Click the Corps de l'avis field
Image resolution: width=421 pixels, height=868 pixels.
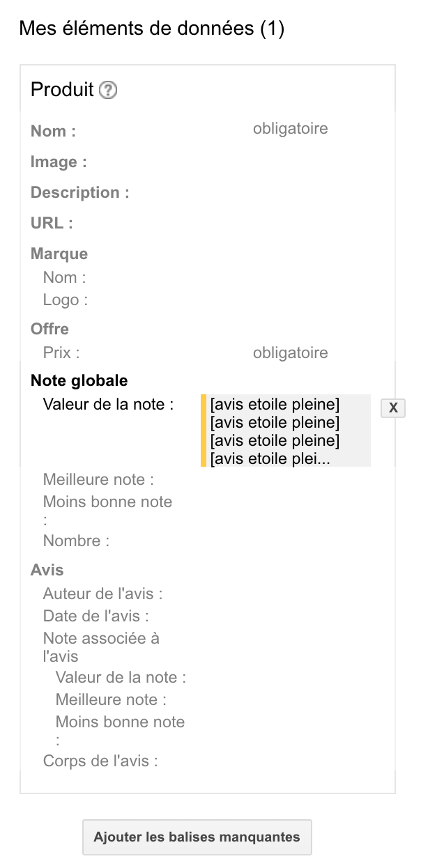(100, 761)
